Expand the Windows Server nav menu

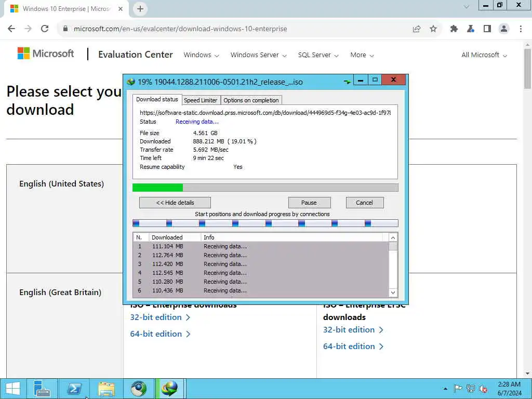pyautogui.click(x=259, y=55)
